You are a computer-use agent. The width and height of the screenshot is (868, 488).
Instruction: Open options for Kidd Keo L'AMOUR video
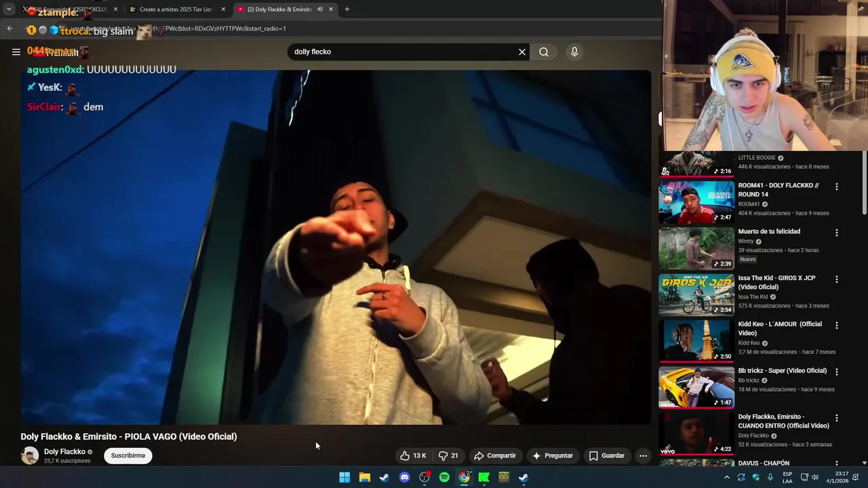click(x=836, y=325)
